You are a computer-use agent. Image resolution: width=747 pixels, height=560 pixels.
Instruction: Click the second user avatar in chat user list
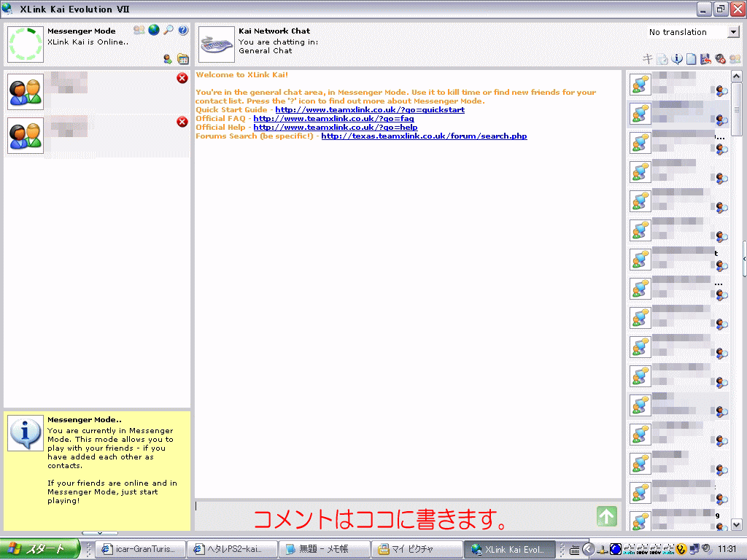click(x=640, y=114)
